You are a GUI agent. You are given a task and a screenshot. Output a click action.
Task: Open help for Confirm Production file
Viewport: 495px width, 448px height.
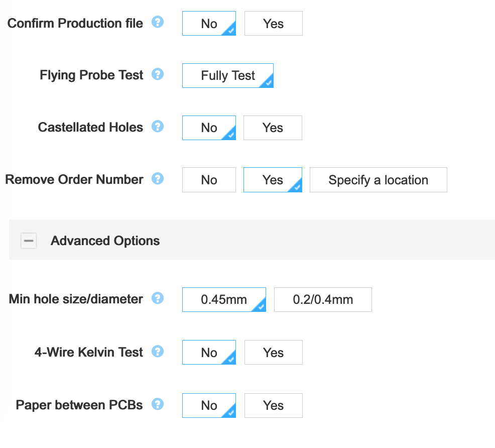point(158,22)
